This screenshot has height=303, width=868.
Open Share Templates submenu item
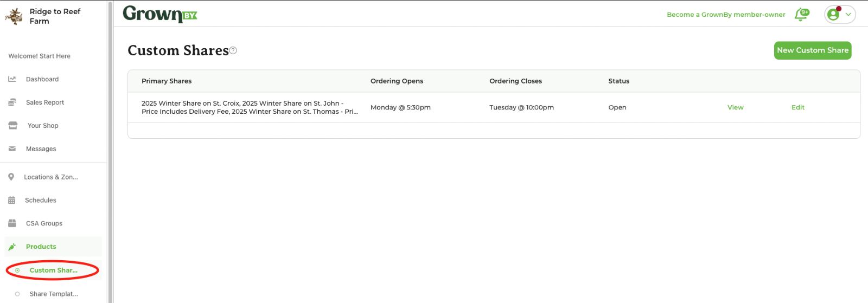coord(53,294)
